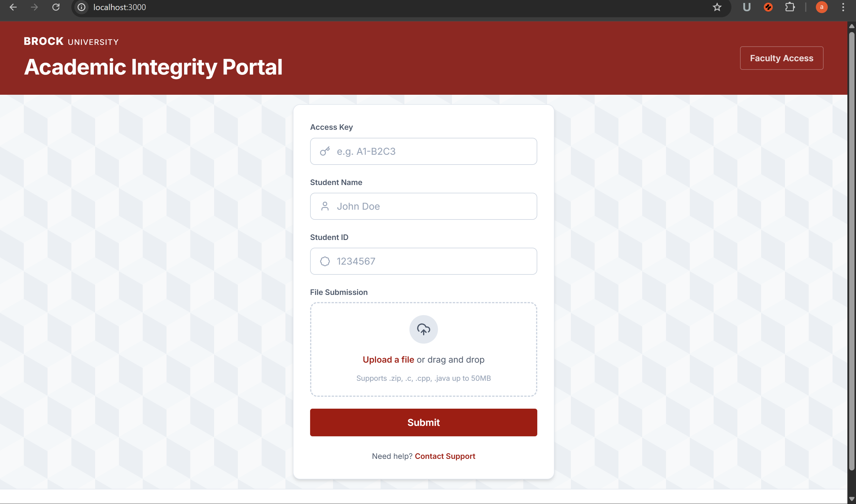Bookmark this page with the star icon
Image resolution: width=856 pixels, height=504 pixels.
[717, 7]
